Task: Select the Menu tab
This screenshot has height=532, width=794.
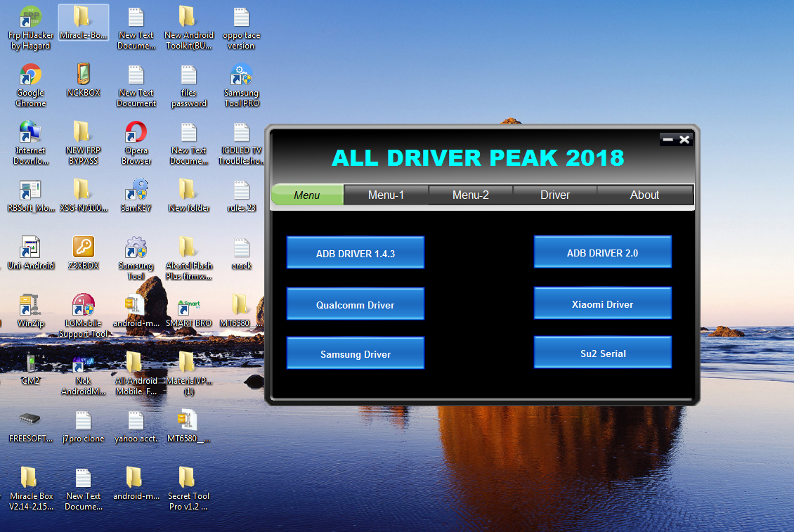Action: (307, 195)
